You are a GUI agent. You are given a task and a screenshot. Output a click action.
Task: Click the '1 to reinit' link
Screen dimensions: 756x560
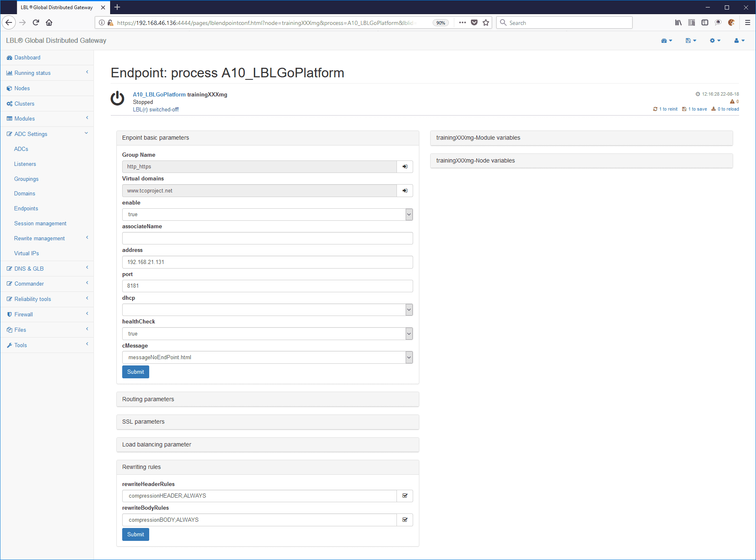tap(665, 109)
